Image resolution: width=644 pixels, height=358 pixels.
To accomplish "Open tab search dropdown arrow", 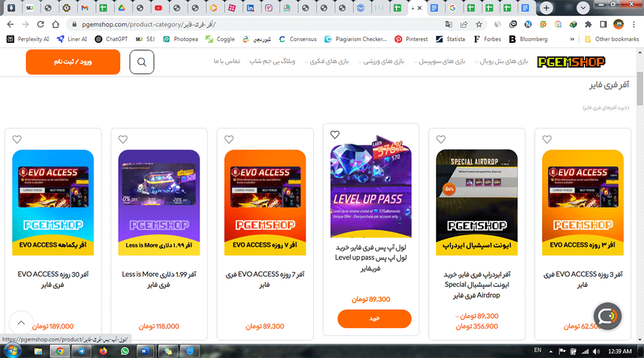I will [583, 8].
